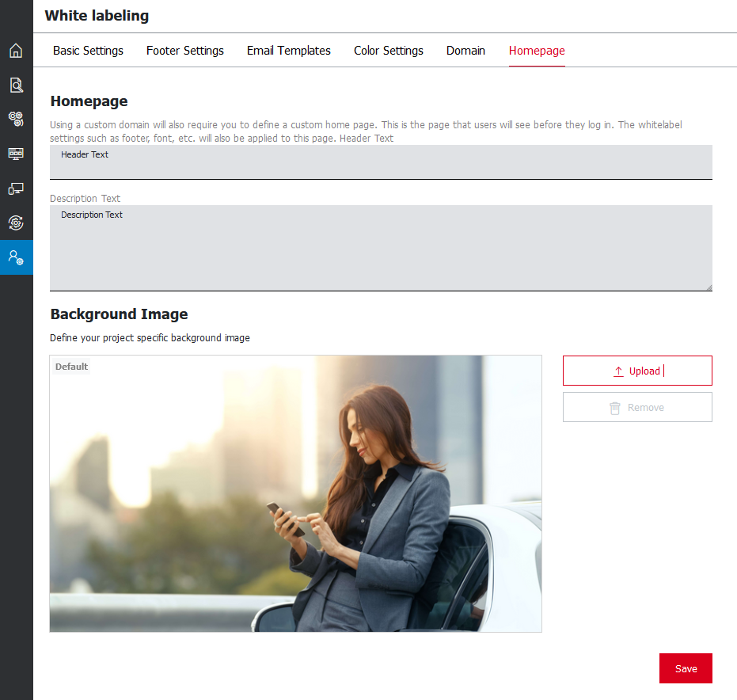The height and width of the screenshot is (700, 737).
Task: Select the monitor dashboard icon in sidebar
Action: click(x=16, y=154)
